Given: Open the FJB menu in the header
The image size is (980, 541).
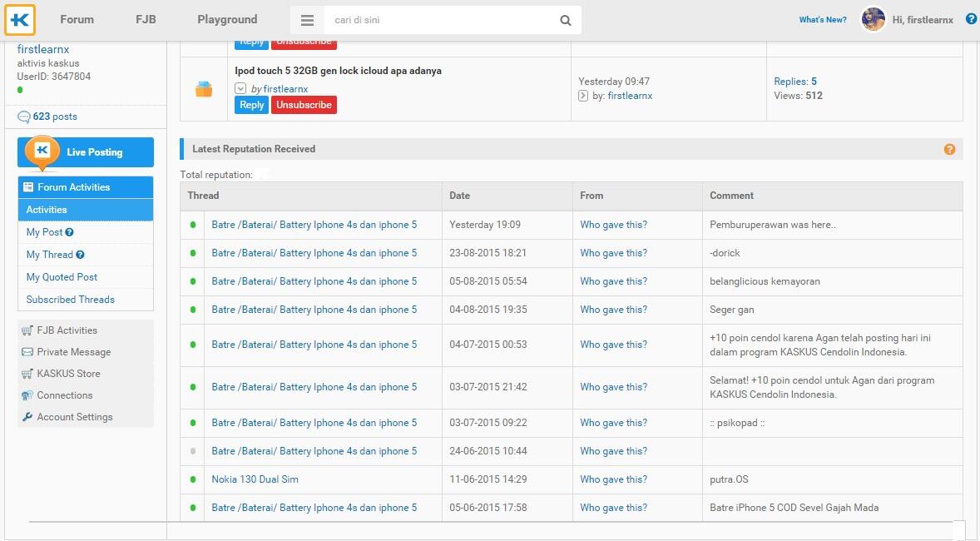Looking at the screenshot, I should 146,19.
